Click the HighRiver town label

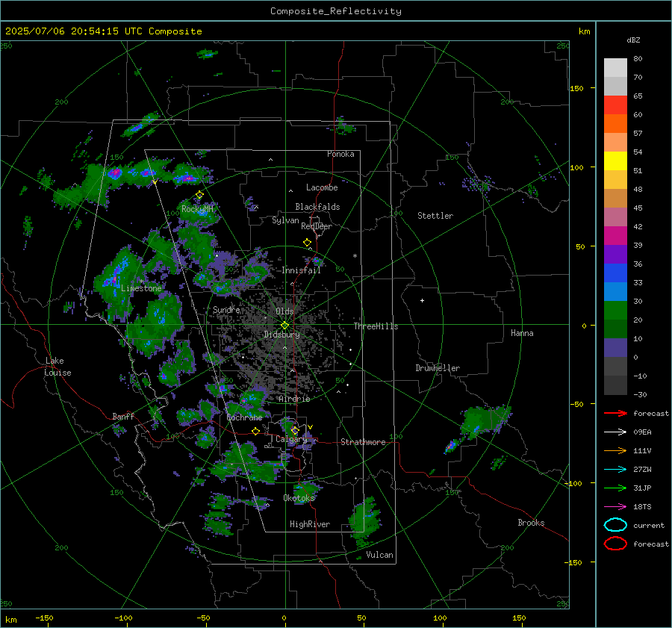pos(310,524)
